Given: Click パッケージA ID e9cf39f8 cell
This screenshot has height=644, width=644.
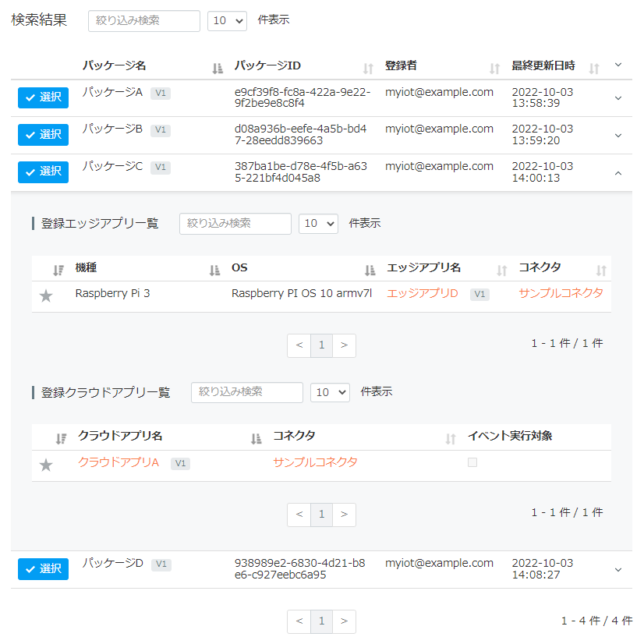Looking at the screenshot, I should coord(303,97).
